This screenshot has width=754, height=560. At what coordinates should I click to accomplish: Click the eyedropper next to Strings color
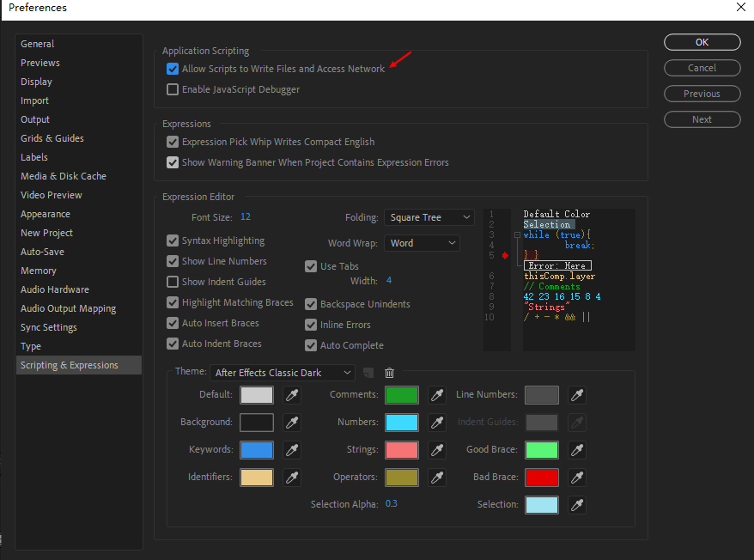pyautogui.click(x=436, y=449)
